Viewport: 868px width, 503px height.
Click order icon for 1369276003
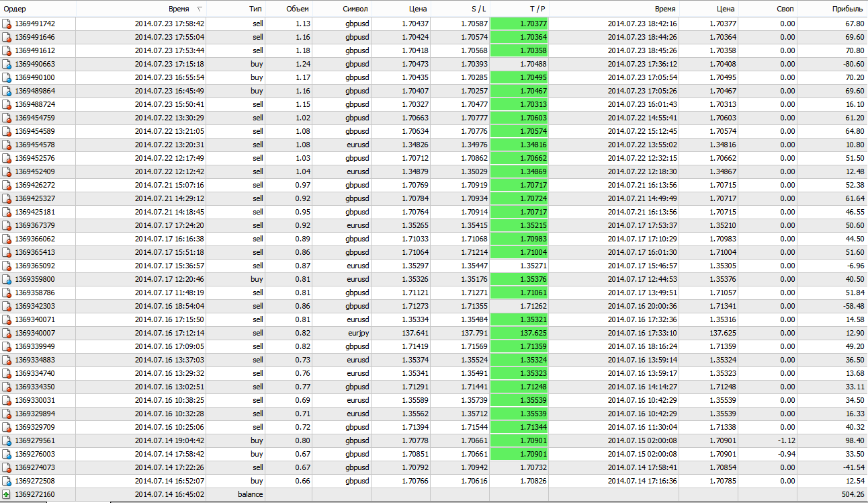point(7,454)
